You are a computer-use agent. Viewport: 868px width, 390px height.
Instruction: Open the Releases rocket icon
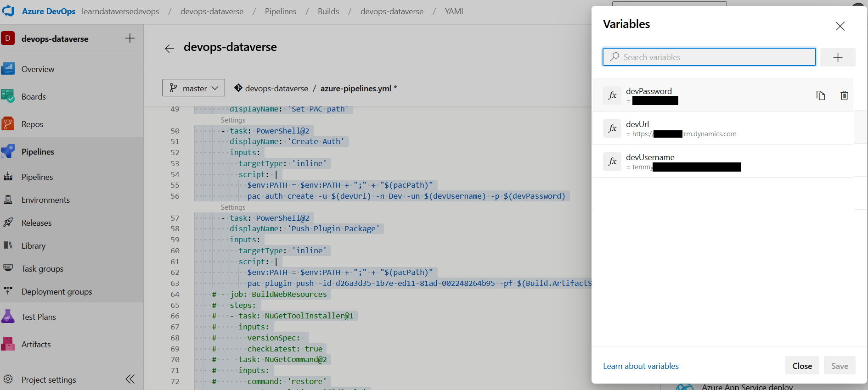[8, 223]
